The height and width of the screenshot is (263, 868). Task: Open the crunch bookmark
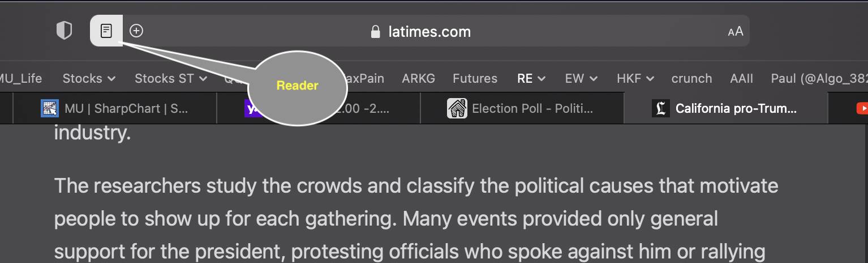[691, 78]
